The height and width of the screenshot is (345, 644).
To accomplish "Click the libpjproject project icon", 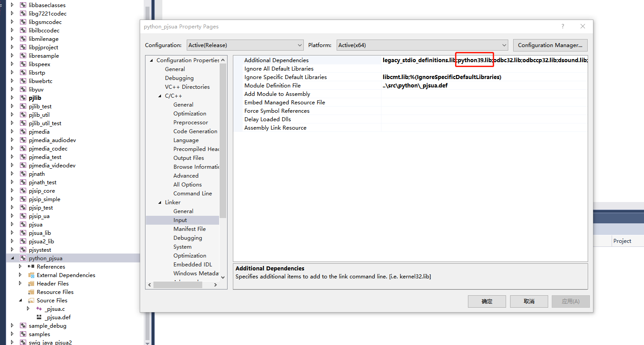I will pos(23,48).
